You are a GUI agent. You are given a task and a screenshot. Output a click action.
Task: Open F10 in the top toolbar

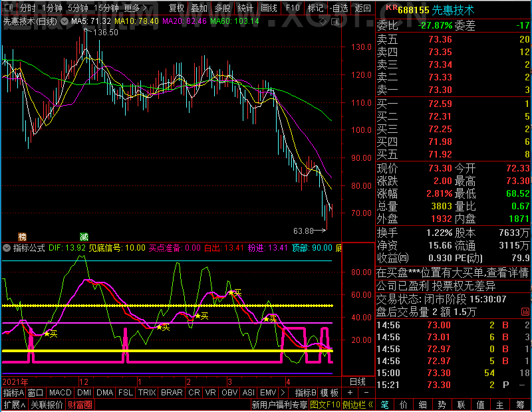293,8
